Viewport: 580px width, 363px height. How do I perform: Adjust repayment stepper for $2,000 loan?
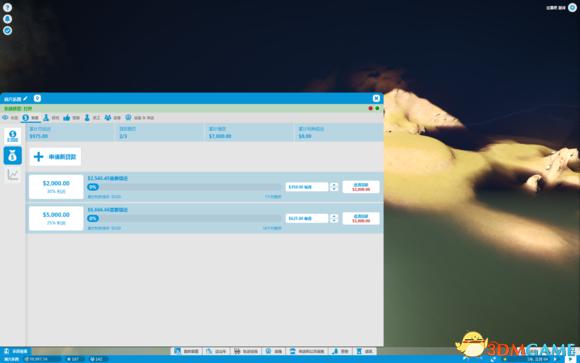[334, 187]
